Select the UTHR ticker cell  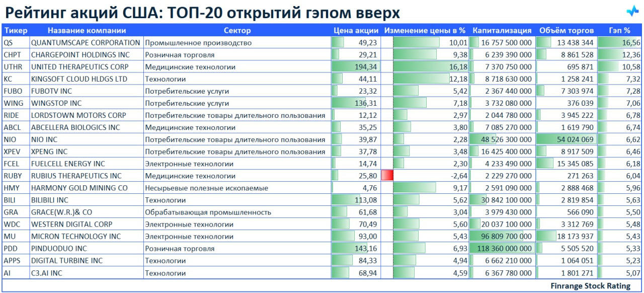click(x=16, y=67)
